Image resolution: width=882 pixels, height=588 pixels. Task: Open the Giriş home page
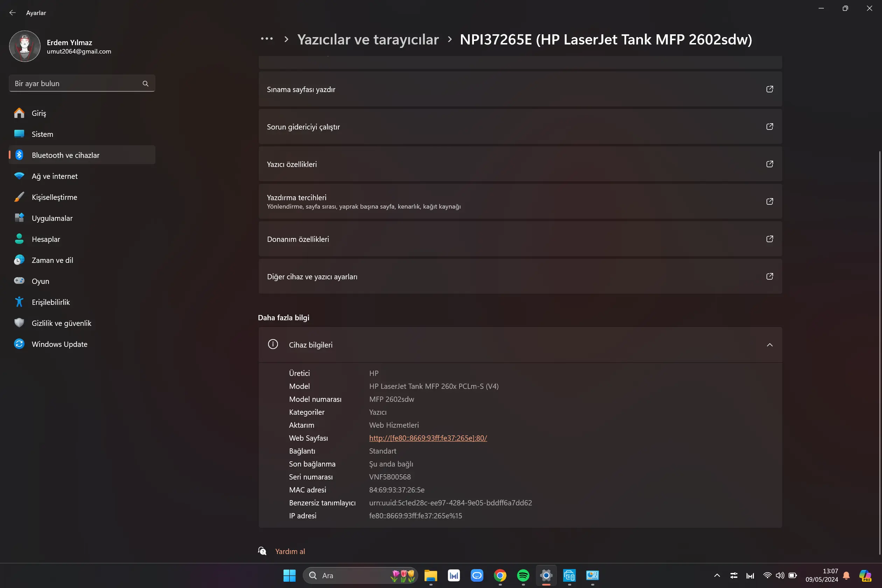click(x=82, y=113)
